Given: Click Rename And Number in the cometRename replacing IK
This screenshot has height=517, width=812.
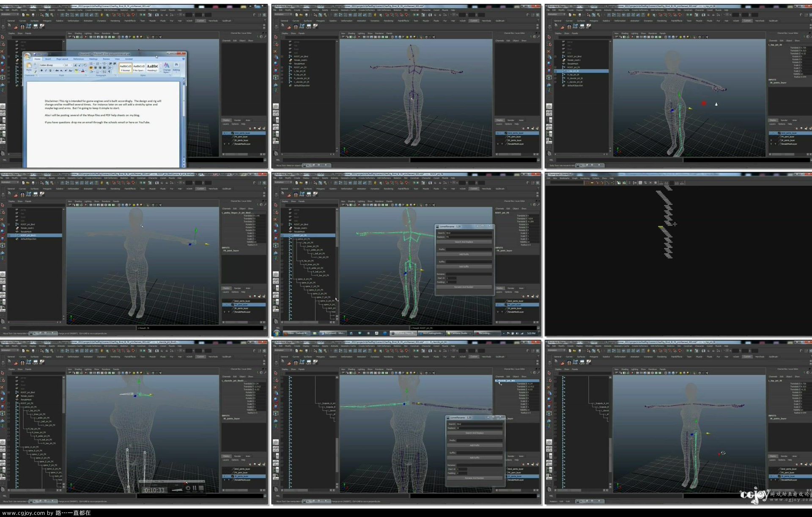Looking at the screenshot, I should [x=475, y=478].
